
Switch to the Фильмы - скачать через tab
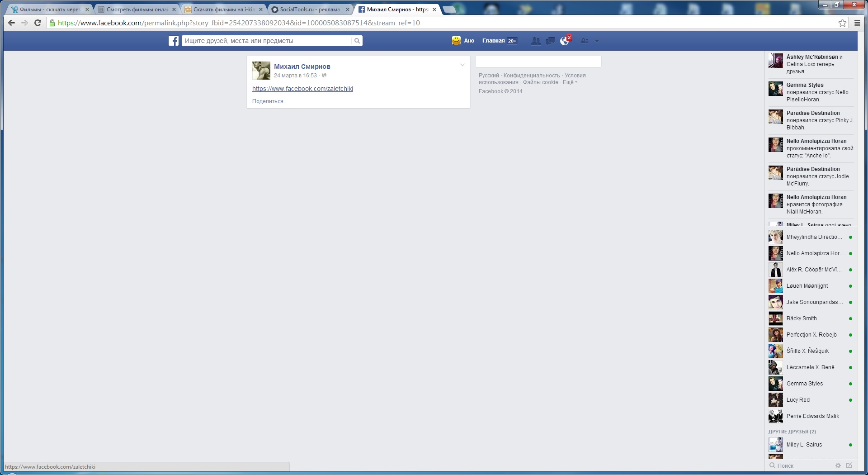click(50, 9)
